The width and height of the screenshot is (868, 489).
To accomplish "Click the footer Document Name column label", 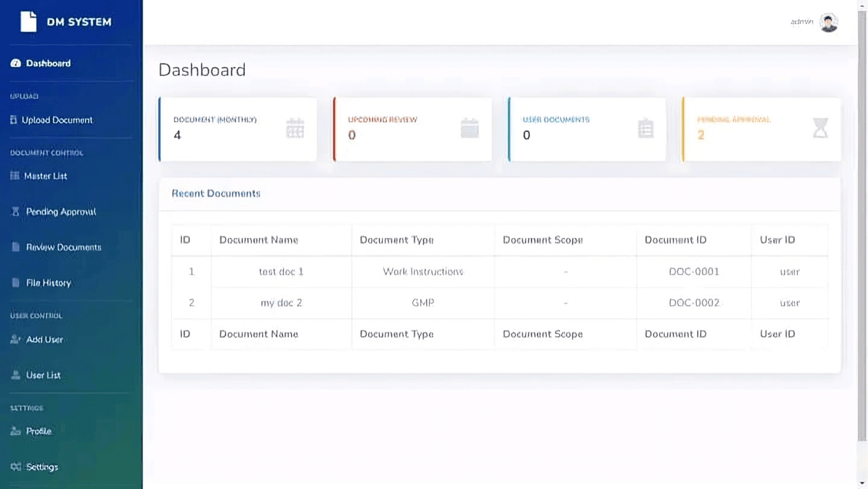I will pos(259,334).
